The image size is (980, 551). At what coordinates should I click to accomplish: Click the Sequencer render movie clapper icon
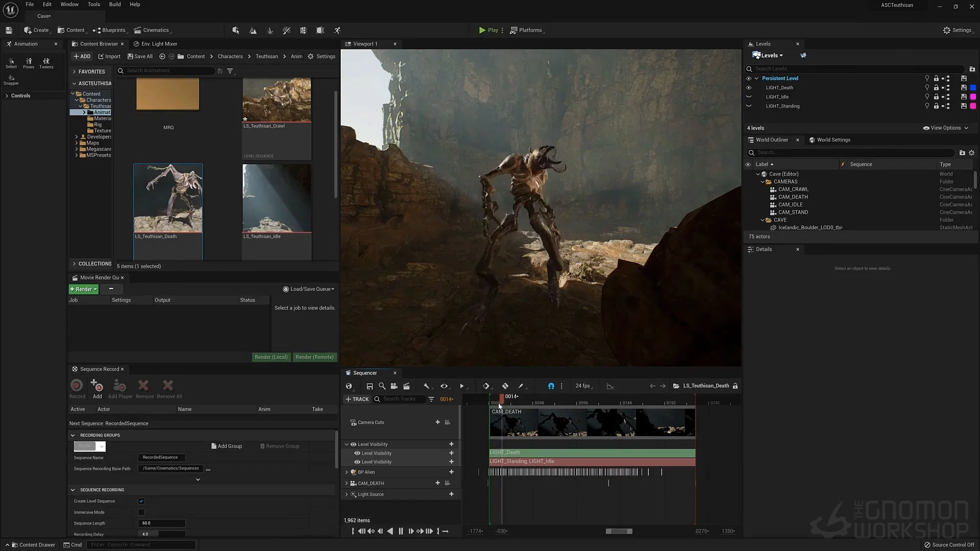coord(406,386)
